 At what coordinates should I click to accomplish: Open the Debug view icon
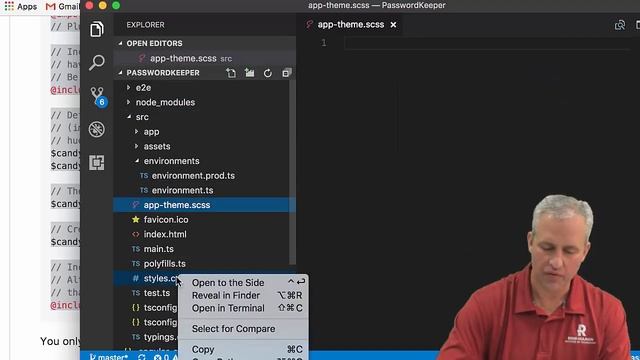[97, 129]
